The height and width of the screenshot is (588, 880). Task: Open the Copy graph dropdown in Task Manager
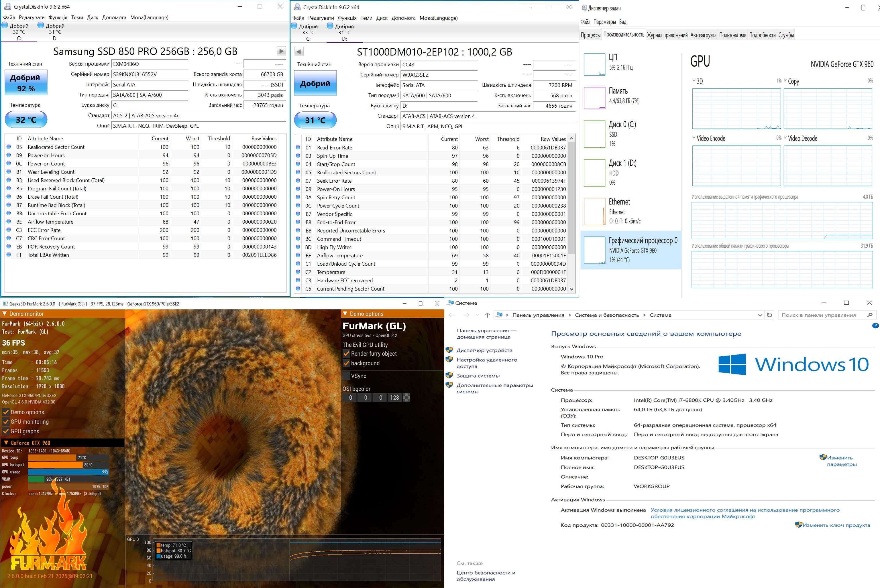coord(785,81)
